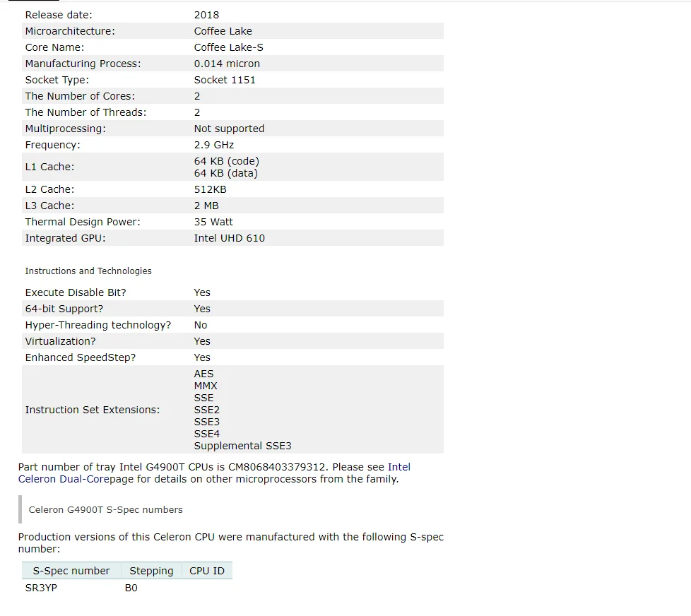Select the value 'Socket 1151'
691x616 pixels.
(225, 81)
